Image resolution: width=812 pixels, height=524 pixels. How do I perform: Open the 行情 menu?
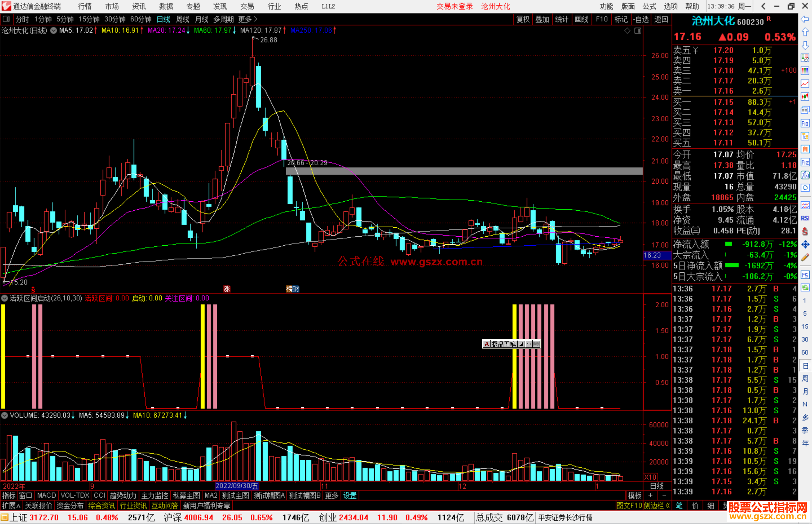(85, 6)
